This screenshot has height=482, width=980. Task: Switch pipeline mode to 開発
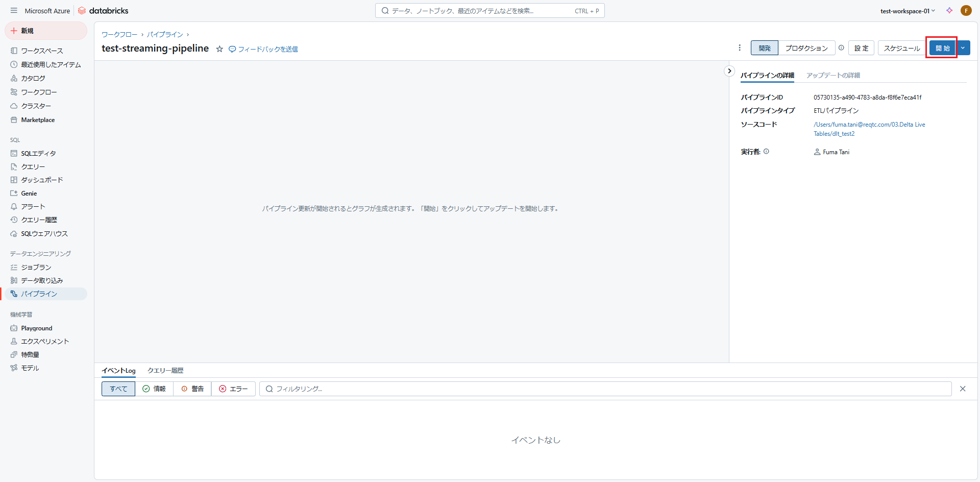pyautogui.click(x=765, y=48)
